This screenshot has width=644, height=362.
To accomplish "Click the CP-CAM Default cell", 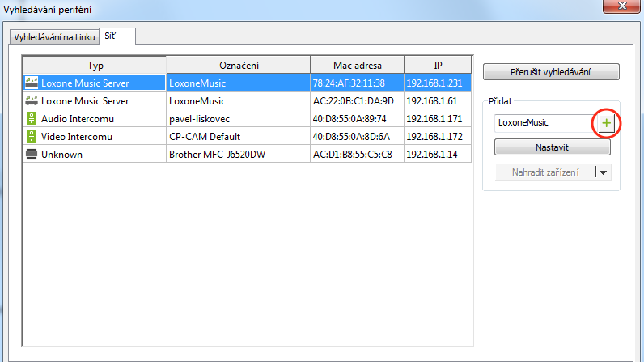I will (238, 136).
